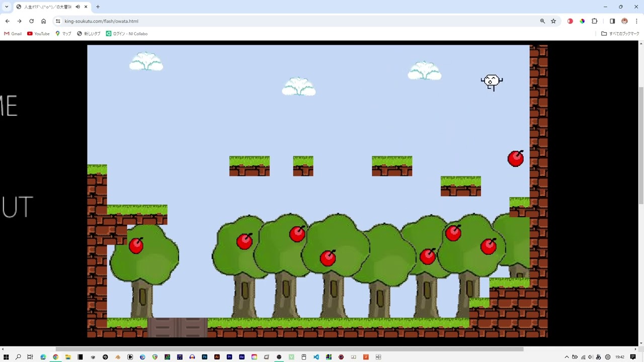Viewport: 644px width, 362px height.
Task: Open the 新しいタブ bookmark
Action: click(89, 34)
